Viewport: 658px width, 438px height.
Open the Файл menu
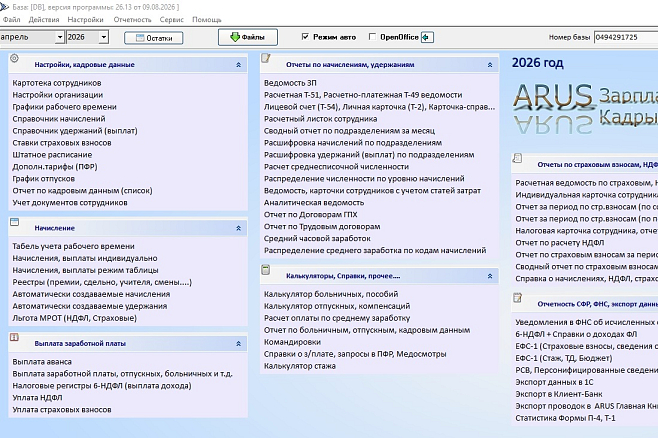click(x=11, y=20)
